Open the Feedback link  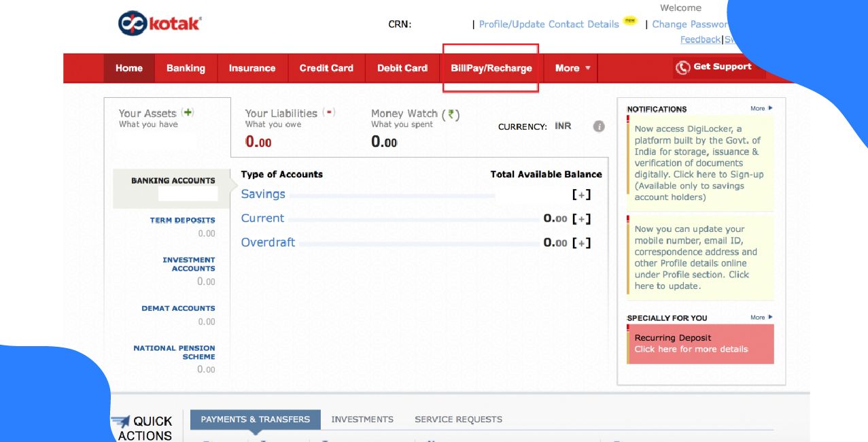click(699, 39)
